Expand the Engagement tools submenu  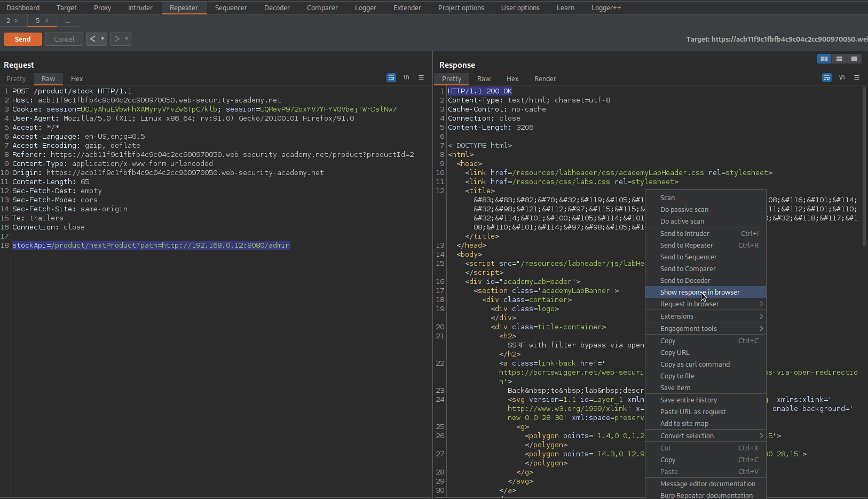706,328
